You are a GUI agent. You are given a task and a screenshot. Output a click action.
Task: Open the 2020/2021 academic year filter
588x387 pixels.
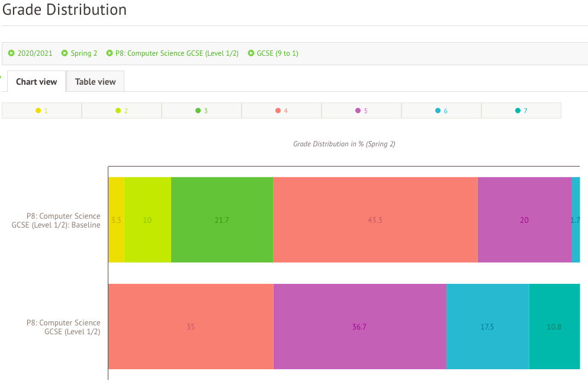click(34, 53)
